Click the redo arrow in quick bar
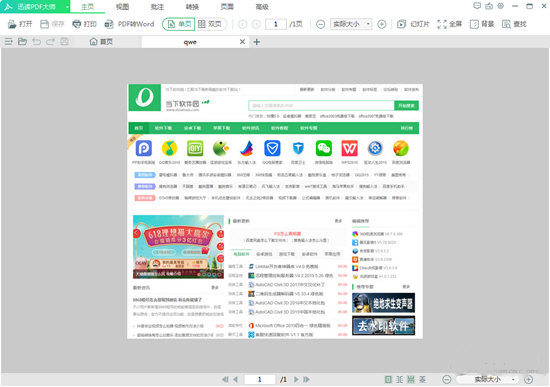 click(51, 42)
